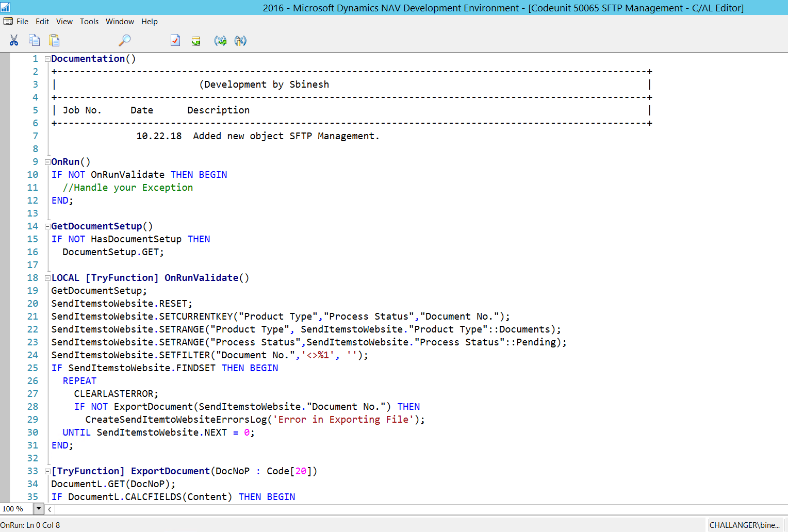The image size is (788, 532).
Task: Collapse the ExportDocument function block
Action: 47,471
